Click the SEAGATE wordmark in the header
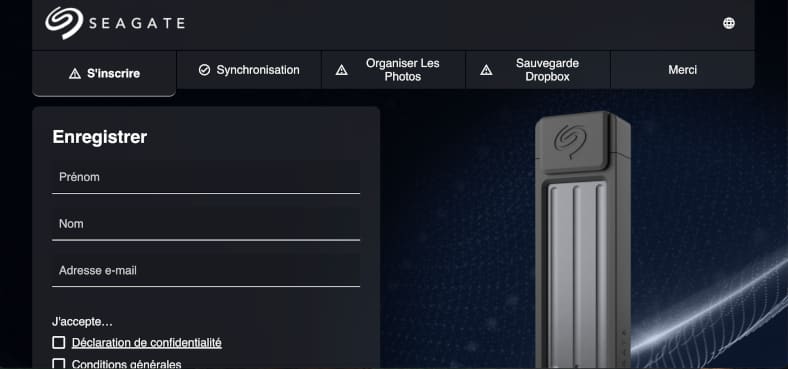 click(x=137, y=23)
